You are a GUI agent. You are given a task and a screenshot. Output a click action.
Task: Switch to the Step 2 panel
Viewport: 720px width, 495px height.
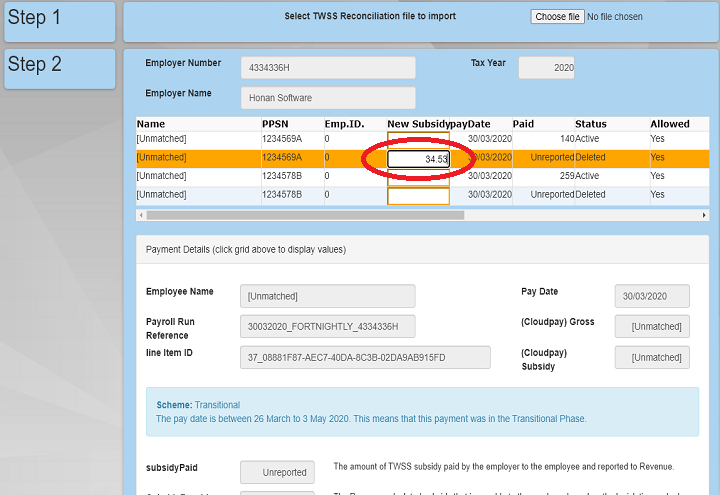click(x=59, y=67)
